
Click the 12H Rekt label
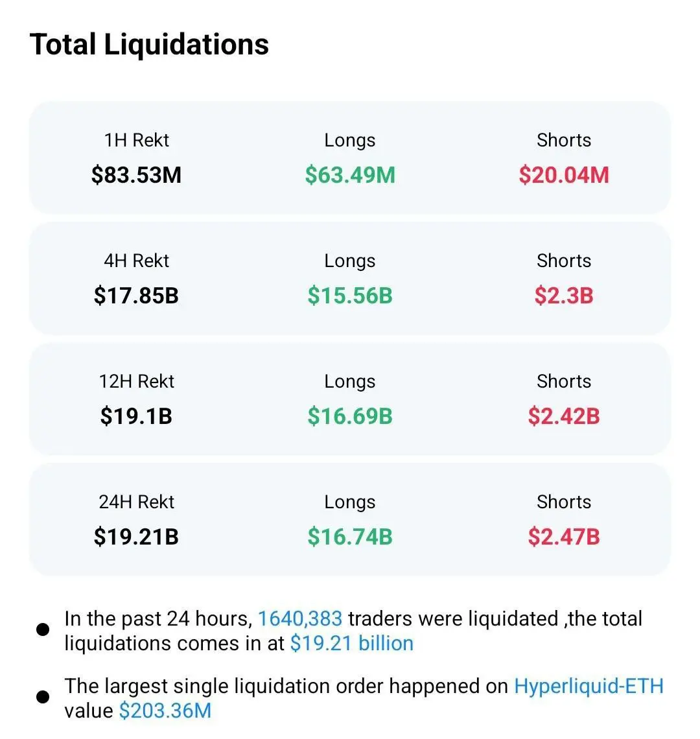(136, 381)
